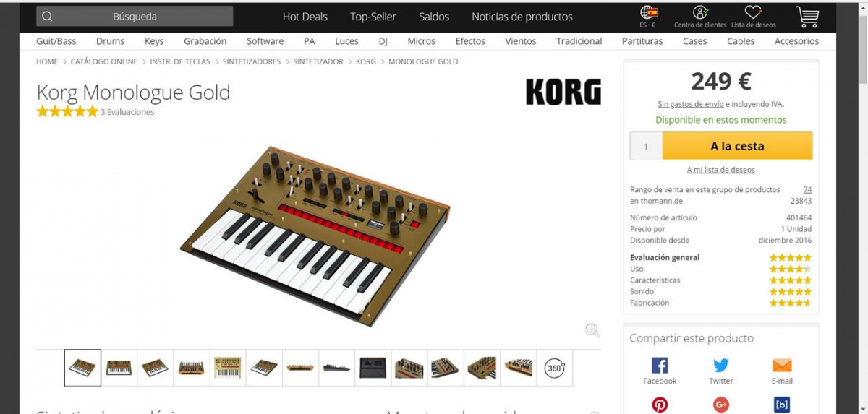Click the country and currency globe icon
This screenshot has width=868, height=414.
[x=648, y=12]
